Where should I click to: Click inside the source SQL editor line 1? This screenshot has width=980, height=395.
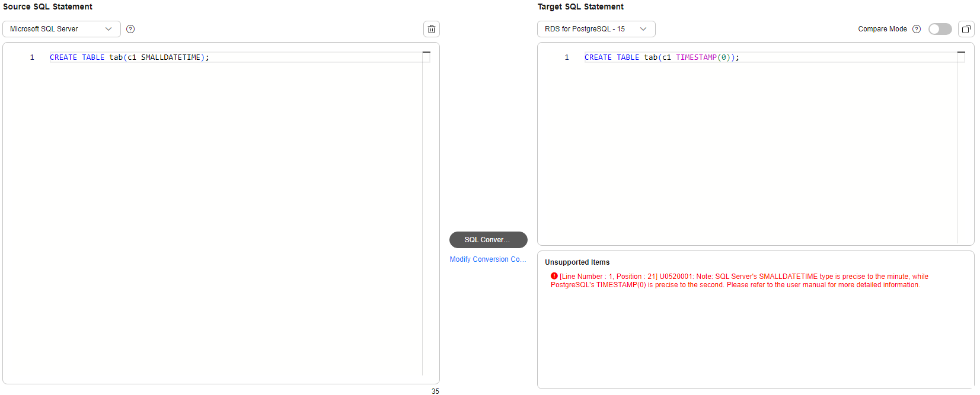[237, 57]
